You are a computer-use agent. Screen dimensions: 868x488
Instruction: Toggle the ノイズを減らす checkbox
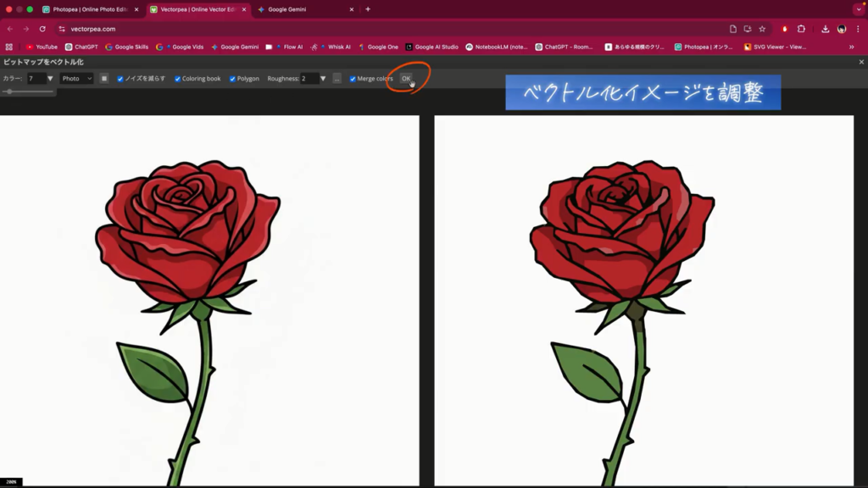point(120,79)
